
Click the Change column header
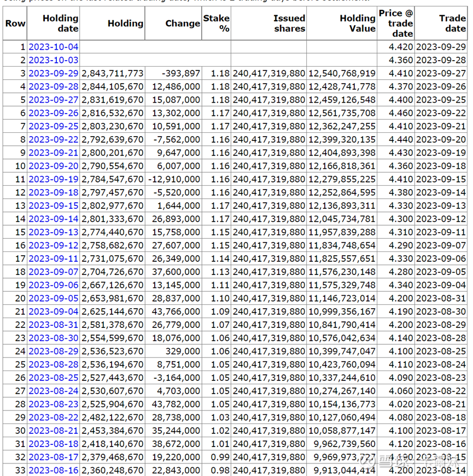coord(173,23)
